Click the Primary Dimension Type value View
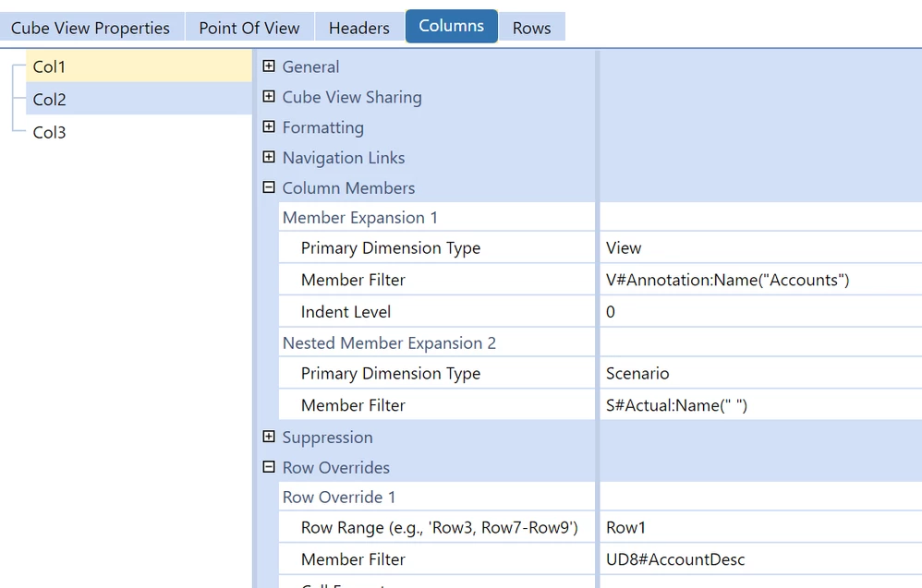The image size is (922, 588). 761,248
